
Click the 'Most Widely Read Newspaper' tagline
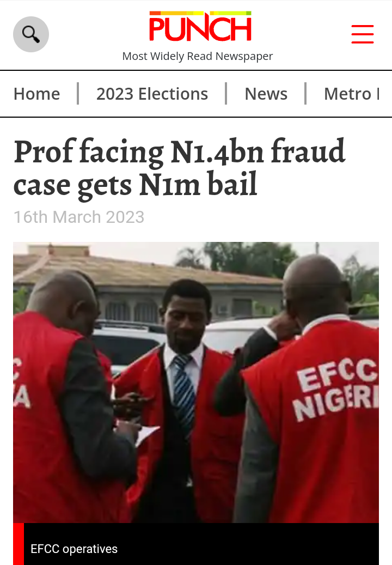[197, 56]
